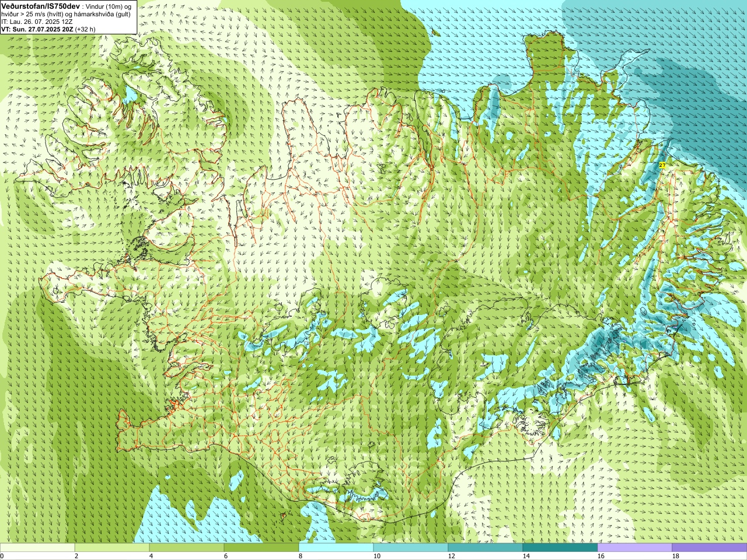This screenshot has width=747, height=560.
Task: Click the legend tick label '14'
Action: pos(526,556)
